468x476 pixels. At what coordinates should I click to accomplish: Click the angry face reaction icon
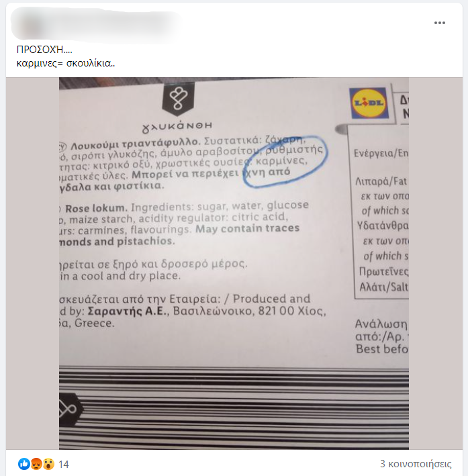(x=36, y=464)
